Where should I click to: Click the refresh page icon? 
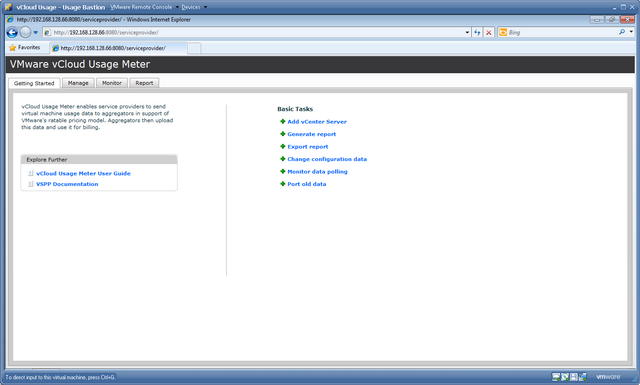click(477, 32)
